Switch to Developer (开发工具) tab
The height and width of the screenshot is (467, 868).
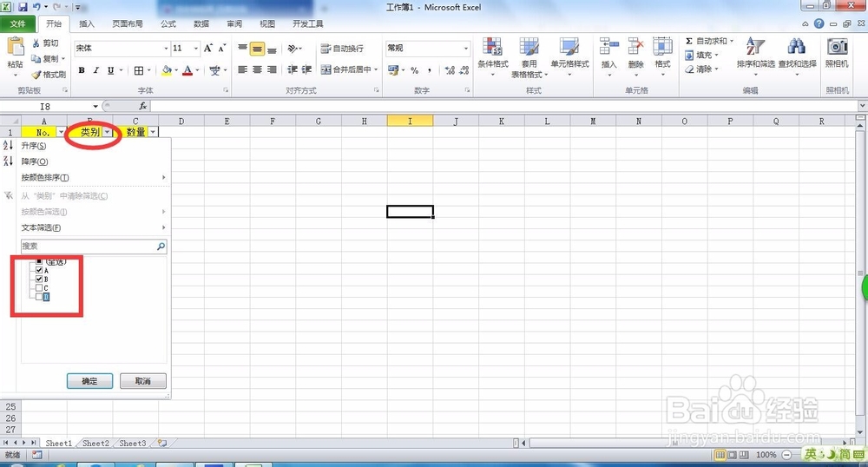[308, 23]
